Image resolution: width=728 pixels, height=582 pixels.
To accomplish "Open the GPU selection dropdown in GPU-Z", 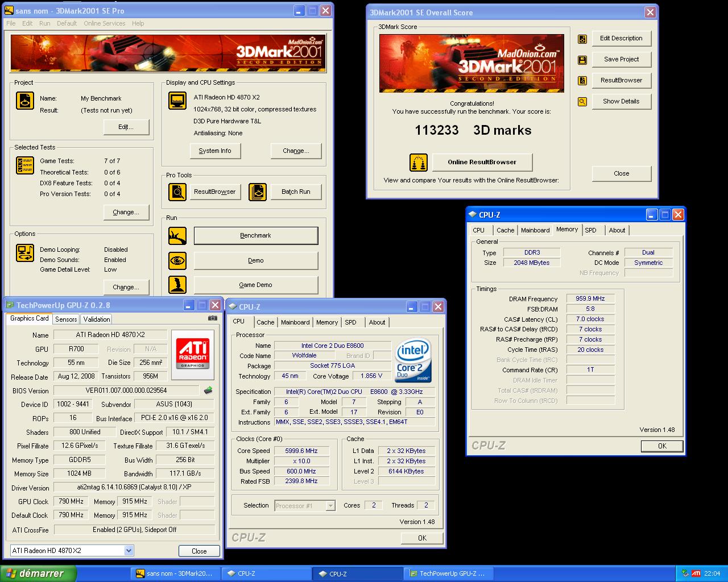I will (x=129, y=550).
